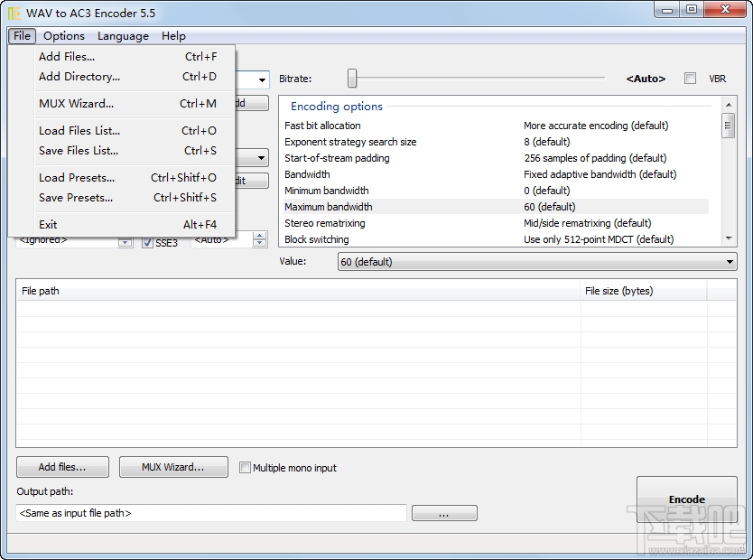Select MUX Wizard from the File menu
Screen dimensions: 753x560
[79, 104]
